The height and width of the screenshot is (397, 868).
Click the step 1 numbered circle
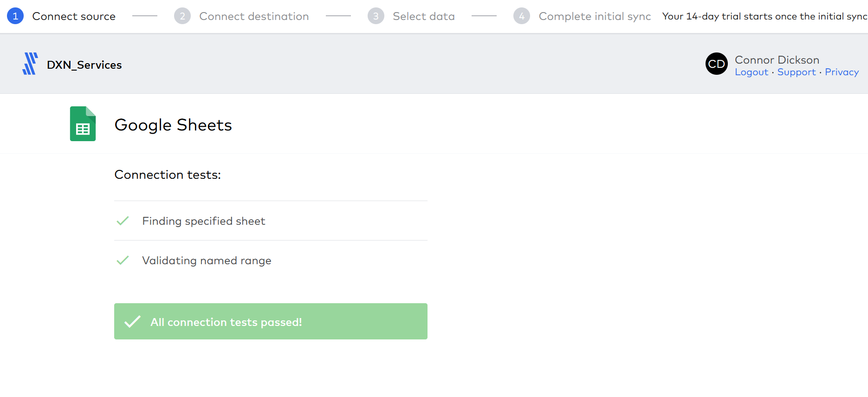[15, 16]
